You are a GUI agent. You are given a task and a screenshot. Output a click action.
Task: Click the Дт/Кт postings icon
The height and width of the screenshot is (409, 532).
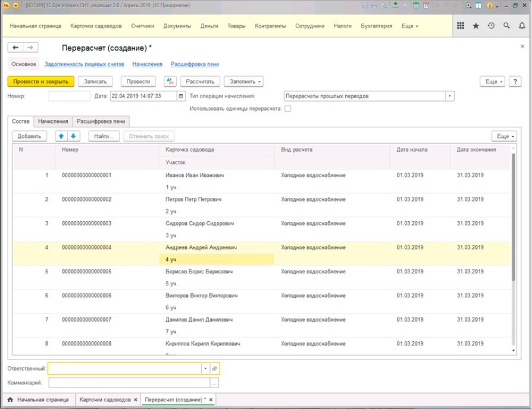170,81
